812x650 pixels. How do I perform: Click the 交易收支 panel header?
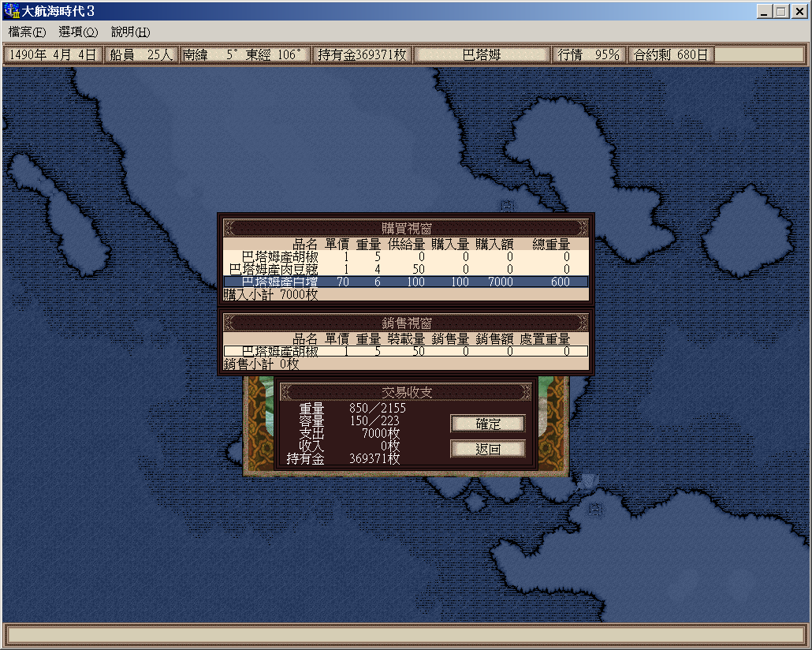tap(406, 392)
